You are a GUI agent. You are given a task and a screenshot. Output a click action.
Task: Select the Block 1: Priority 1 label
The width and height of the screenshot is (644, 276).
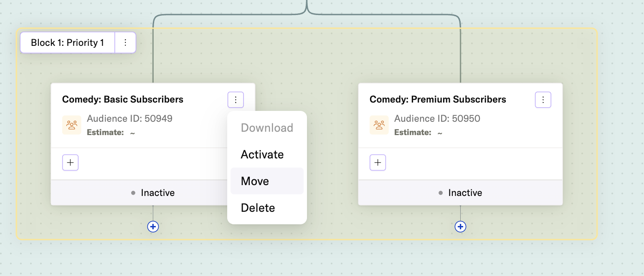coord(67,42)
